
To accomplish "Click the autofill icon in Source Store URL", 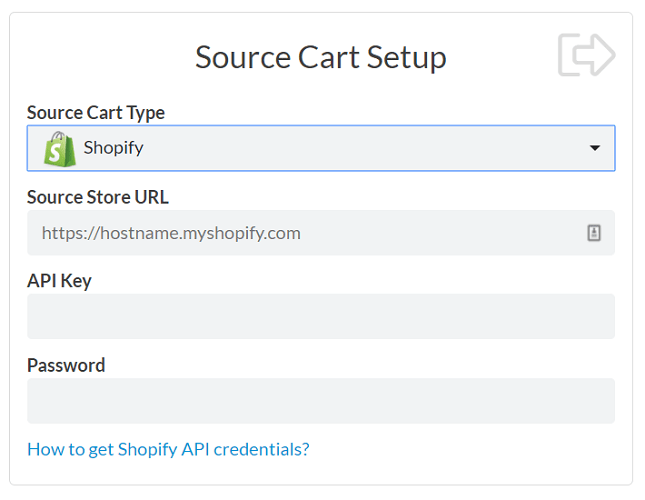I will coord(593,233).
